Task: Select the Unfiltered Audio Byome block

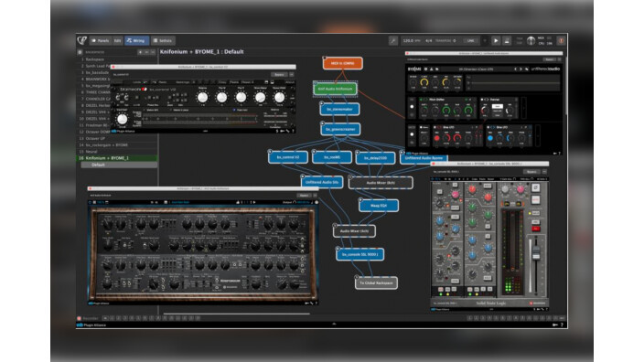Action: 424,158
